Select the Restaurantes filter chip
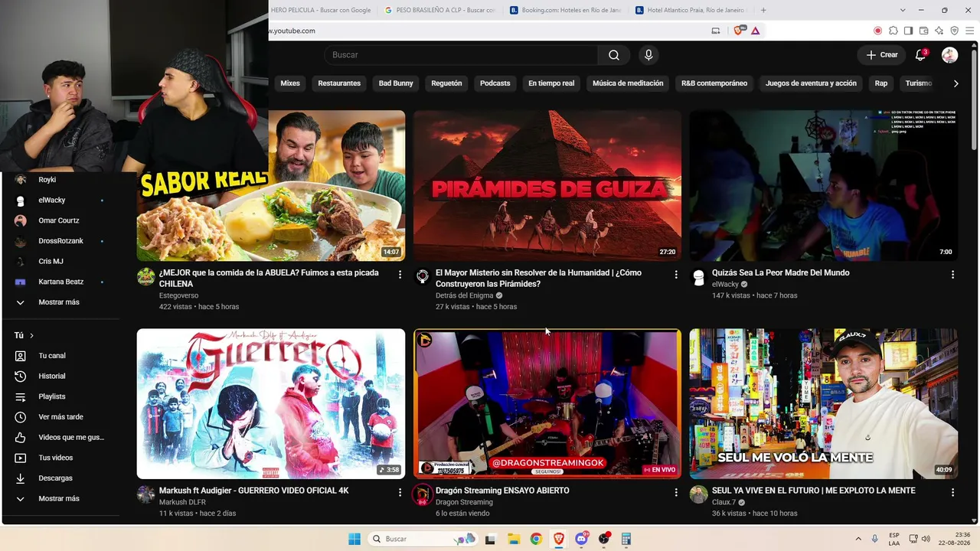The width and height of the screenshot is (980, 551). [x=339, y=83]
